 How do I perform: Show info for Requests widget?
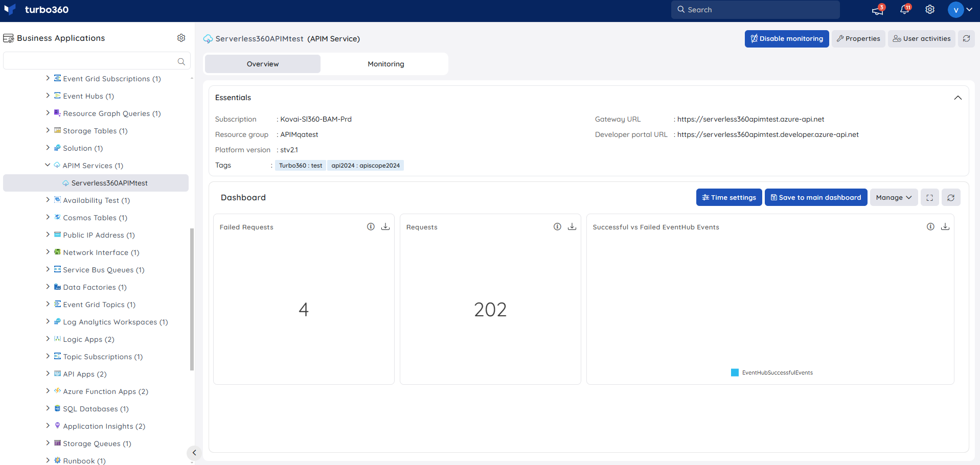click(x=557, y=226)
